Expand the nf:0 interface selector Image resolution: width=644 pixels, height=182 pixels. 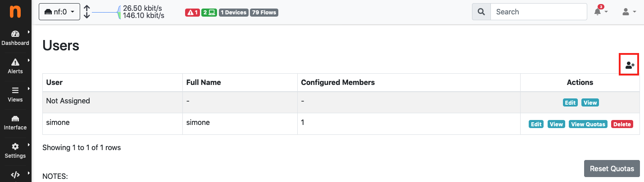coord(59,12)
